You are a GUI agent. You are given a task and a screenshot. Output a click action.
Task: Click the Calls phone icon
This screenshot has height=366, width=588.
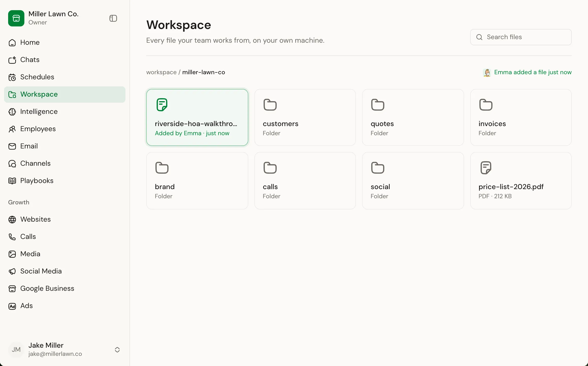[x=12, y=237]
